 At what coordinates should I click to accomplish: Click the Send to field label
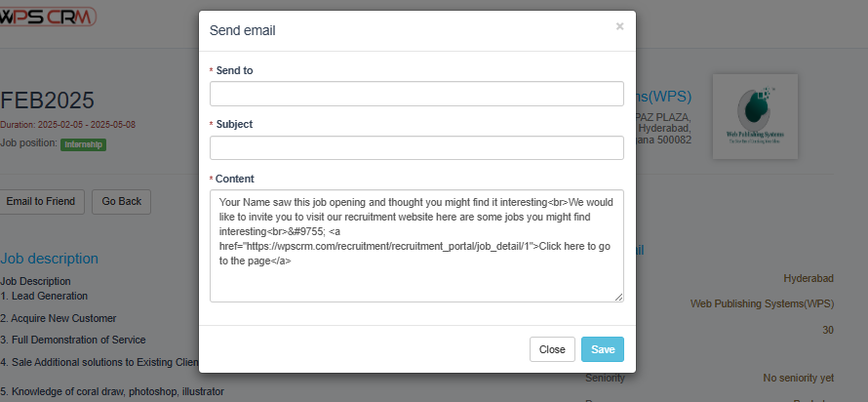tap(235, 70)
